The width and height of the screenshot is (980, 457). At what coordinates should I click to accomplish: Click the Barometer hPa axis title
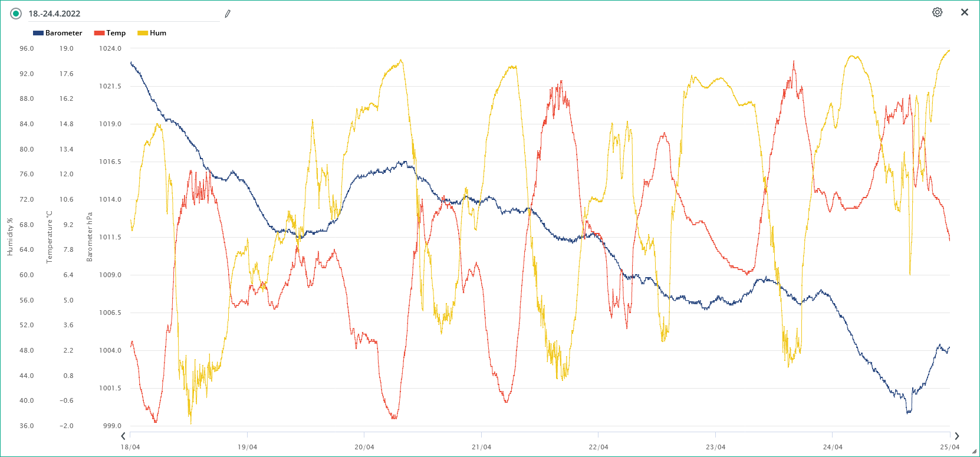coord(90,236)
